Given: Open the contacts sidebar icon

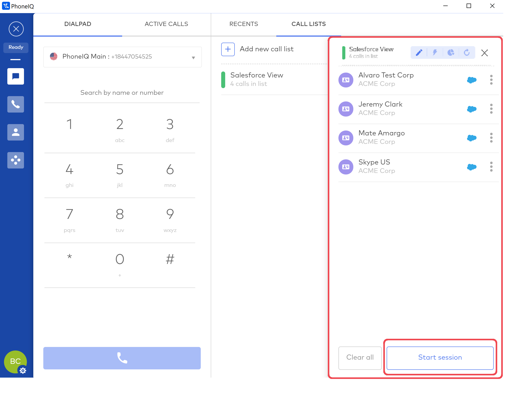Looking at the screenshot, I should tap(16, 132).
